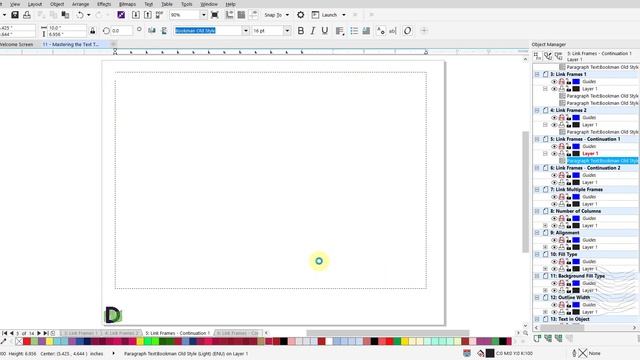Click the New Master Layer icon below Object Manager
Image resolution: width=640 pixels, height=360 pixels.
click(x=548, y=338)
